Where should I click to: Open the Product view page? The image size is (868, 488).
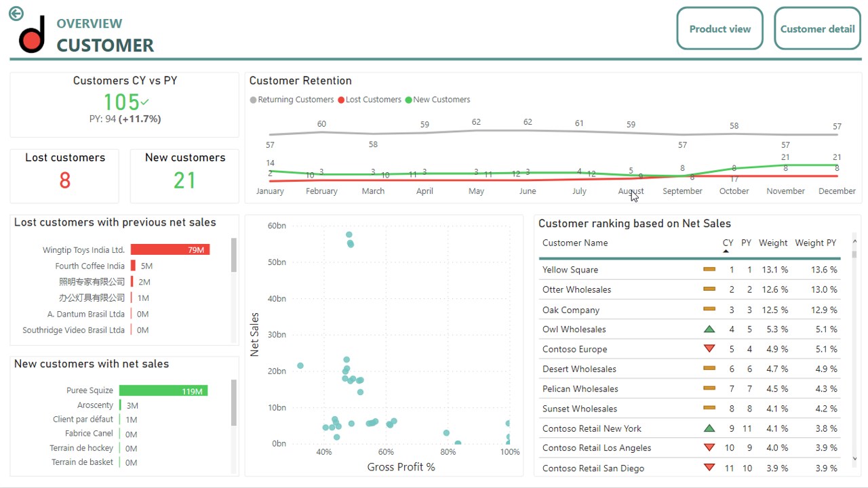(x=719, y=29)
